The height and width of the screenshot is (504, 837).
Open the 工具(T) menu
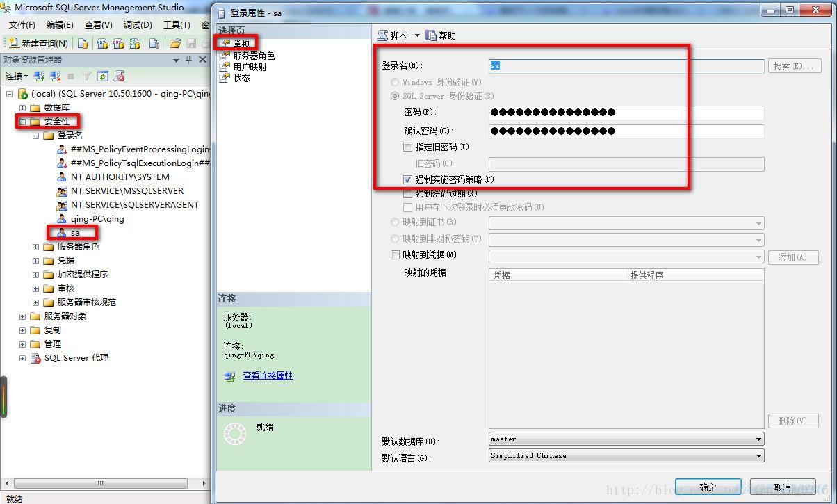click(177, 25)
